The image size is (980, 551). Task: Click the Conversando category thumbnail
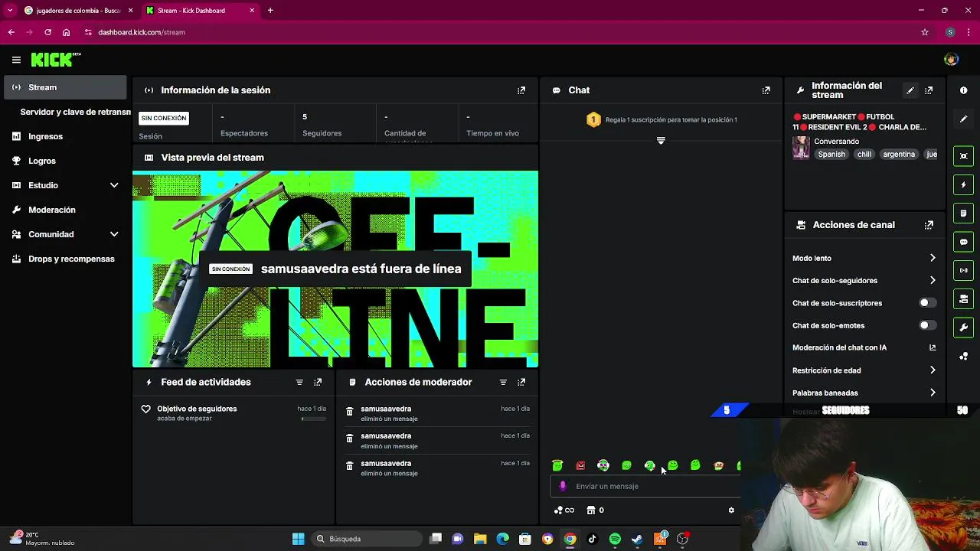[801, 148]
